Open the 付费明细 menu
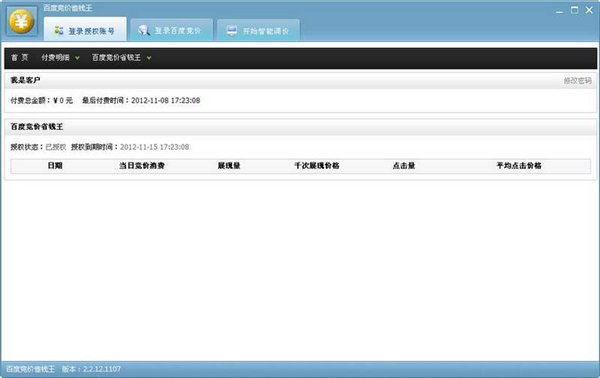This screenshot has height=378, width=600. (x=55, y=57)
